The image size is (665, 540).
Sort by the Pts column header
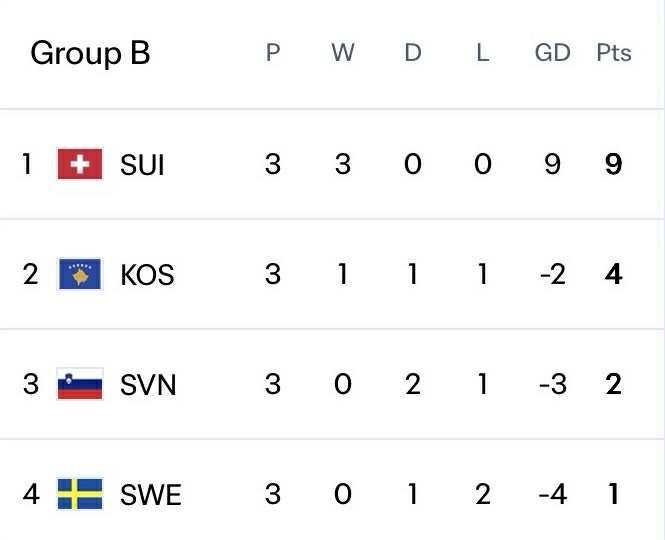pos(613,53)
